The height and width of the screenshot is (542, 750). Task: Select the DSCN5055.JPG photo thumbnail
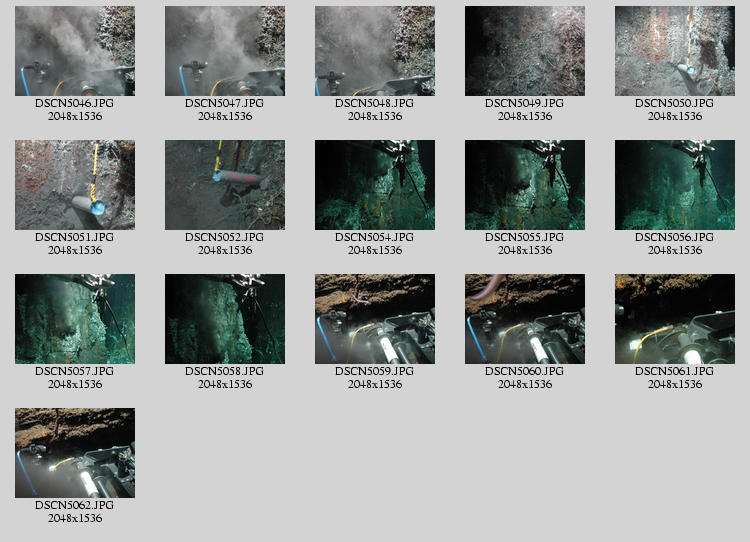tap(525, 185)
